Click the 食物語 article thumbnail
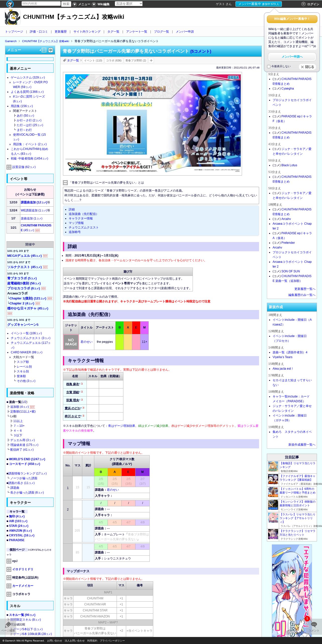Screen dimensions: 322x644 coord(273,466)
